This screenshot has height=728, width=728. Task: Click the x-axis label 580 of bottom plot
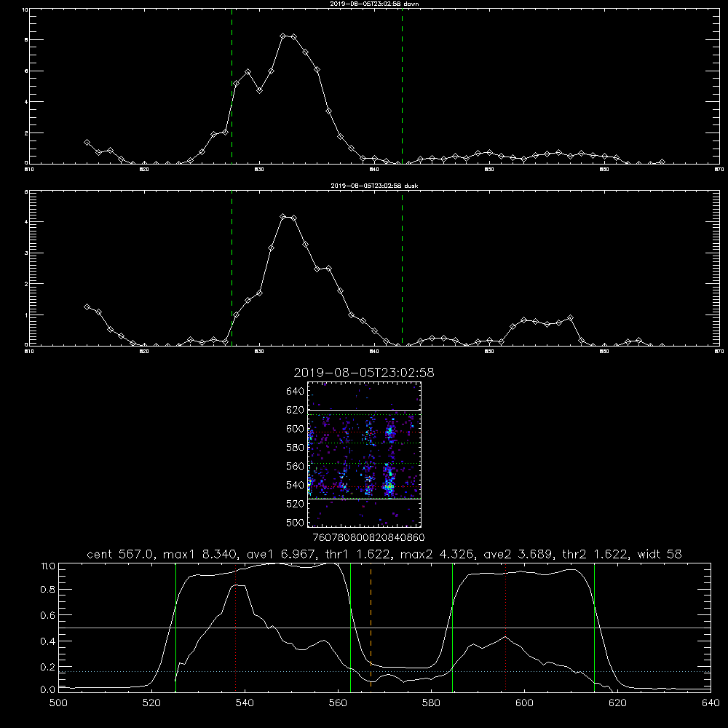pos(431,703)
